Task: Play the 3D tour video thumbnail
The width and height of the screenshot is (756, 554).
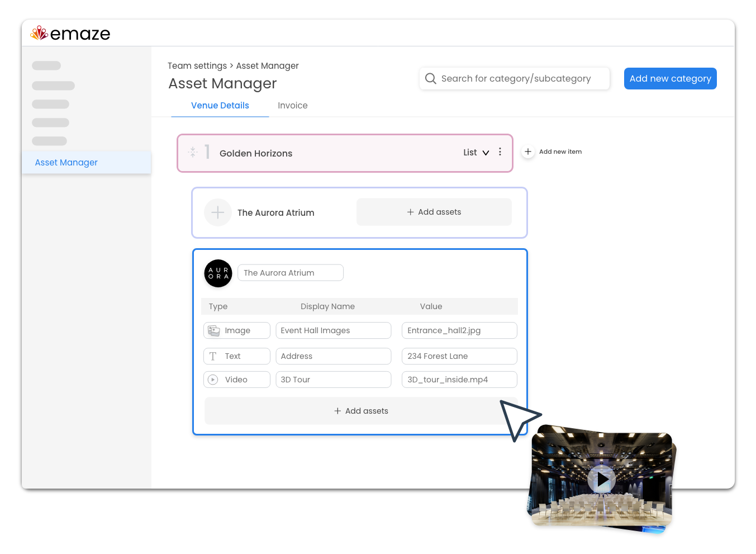Action: tap(602, 479)
